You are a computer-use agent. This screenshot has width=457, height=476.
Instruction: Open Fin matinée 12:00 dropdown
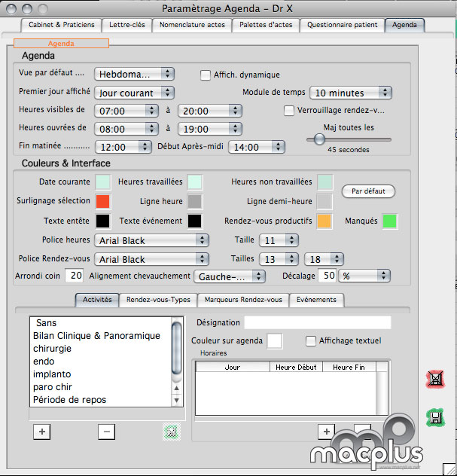tap(123, 147)
